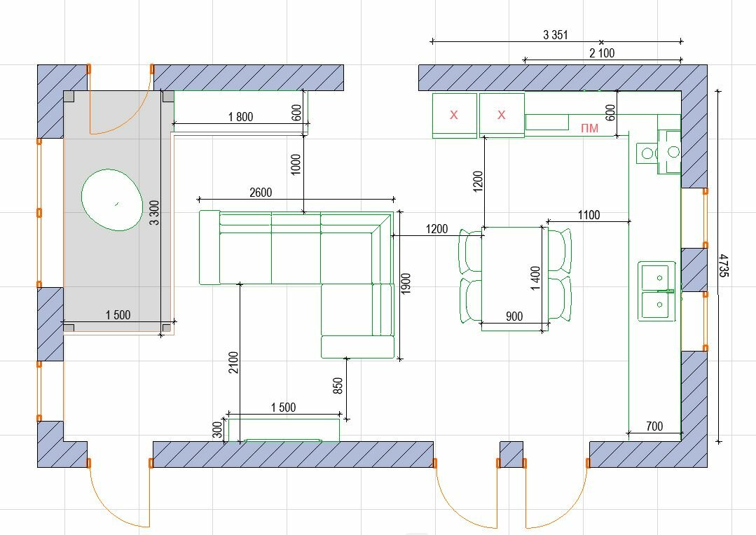This screenshot has height=535, width=756.
Task: Click the "1200" dimension between sofa and table
Action: pos(437,229)
